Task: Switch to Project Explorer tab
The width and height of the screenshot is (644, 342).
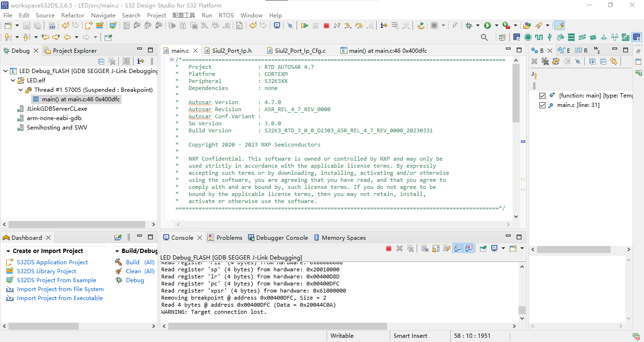Action: pyautogui.click(x=70, y=50)
